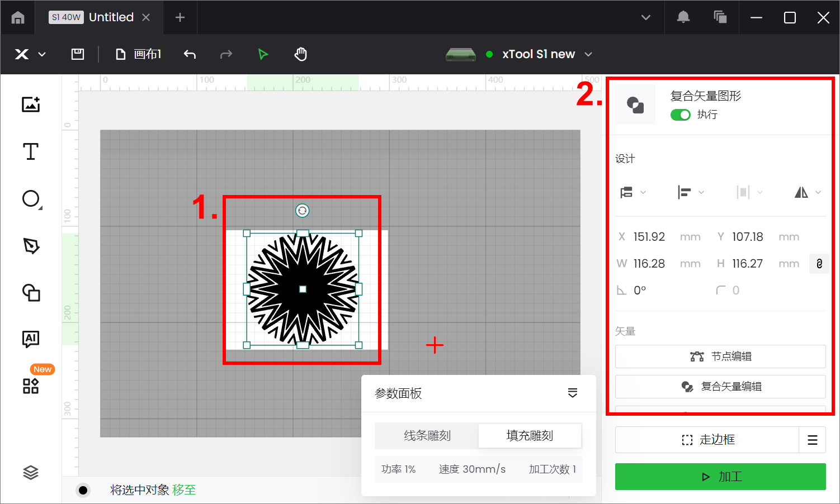Viewport: 840px width, 504px height.
Task: Click the Save file icon
Action: [78, 54]
